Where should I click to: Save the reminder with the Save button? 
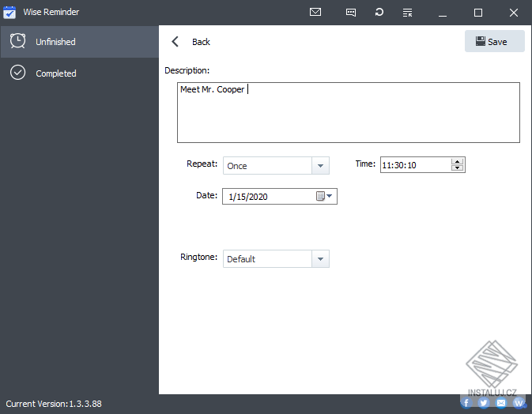(x=494, y=41)
